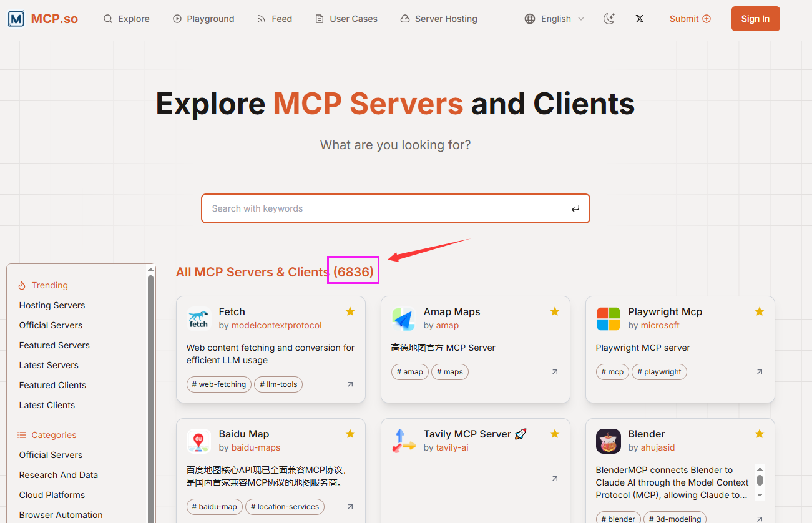The height and width of the screenshot is (523, 812).
Task: Open User Cases menu item
Action: tap(346, 19)
